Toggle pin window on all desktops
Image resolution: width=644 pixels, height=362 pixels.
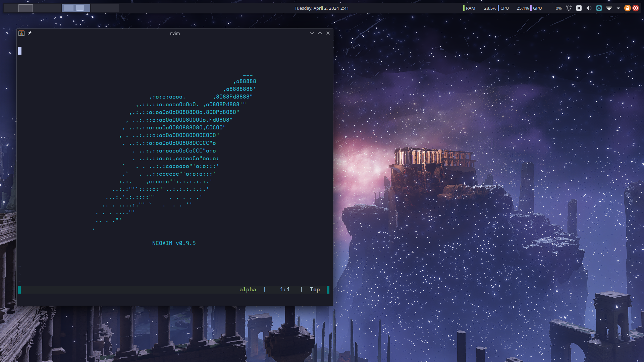30,33
